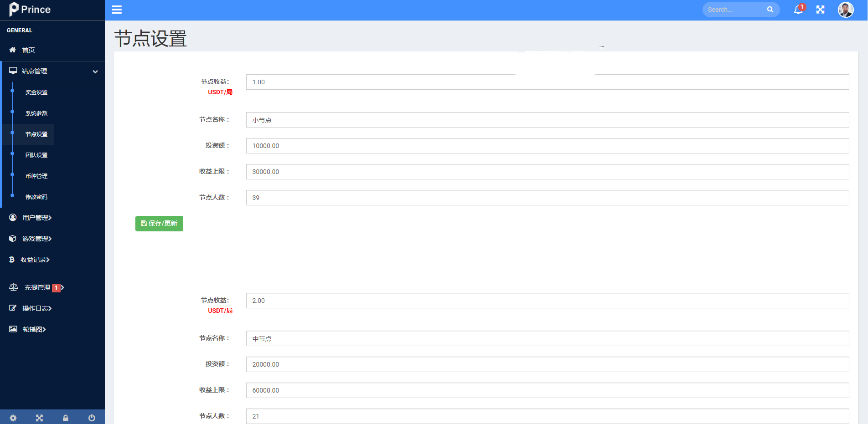Viewport: 868px width, 424px height.
Task: Expand the 游戏管理 menu
Action: point(36,239)
